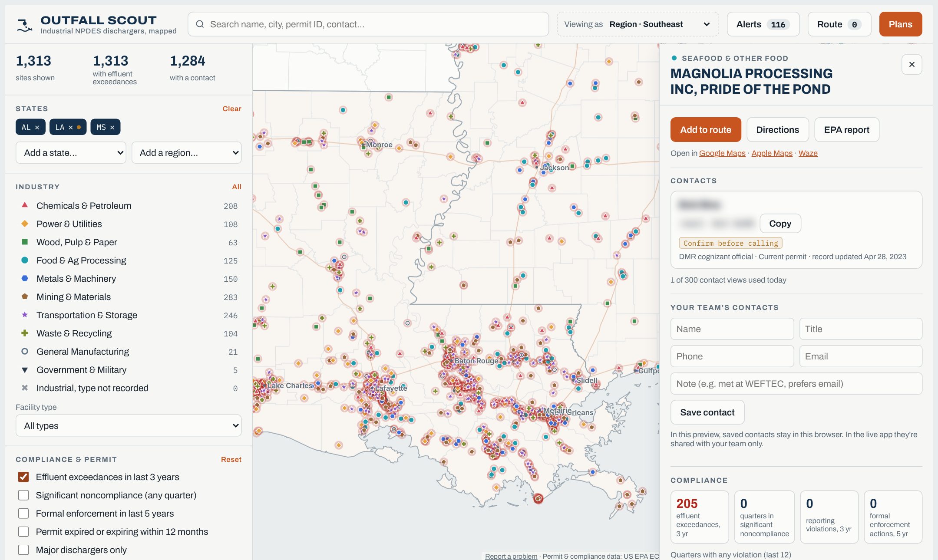Viewport: 938px width, 560px height.
Task: Clear the selected states
Action: [x=232, y=109]
